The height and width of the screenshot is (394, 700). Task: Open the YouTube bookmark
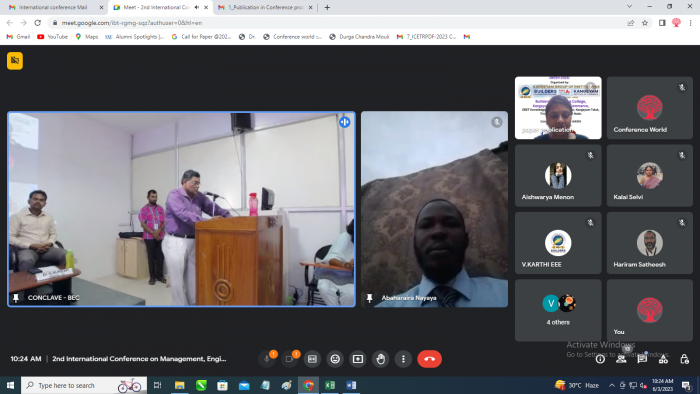coord(53,37)
